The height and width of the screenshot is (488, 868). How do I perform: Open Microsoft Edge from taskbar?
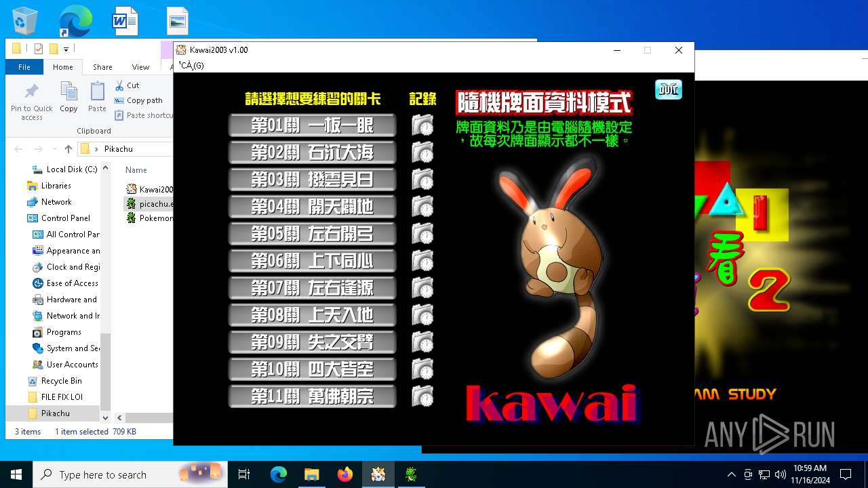pyautogui.click(x=279, y=474)
